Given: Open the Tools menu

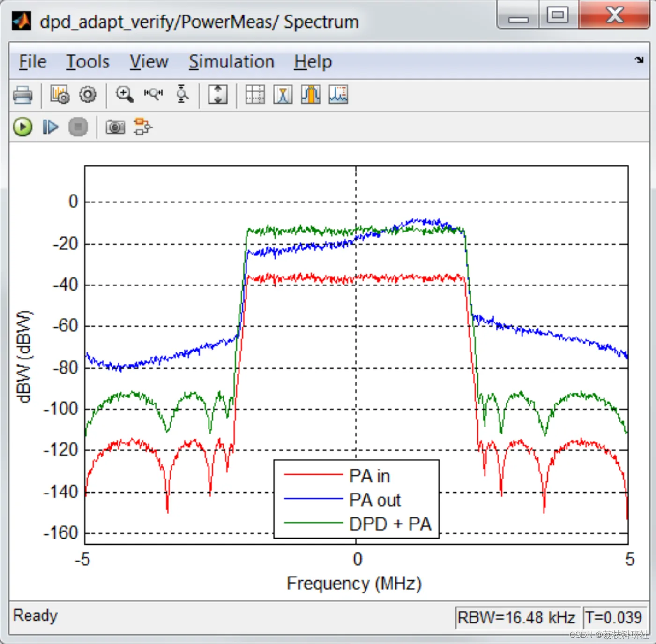Looking at the screenshot, I should (x=88, y=62).
